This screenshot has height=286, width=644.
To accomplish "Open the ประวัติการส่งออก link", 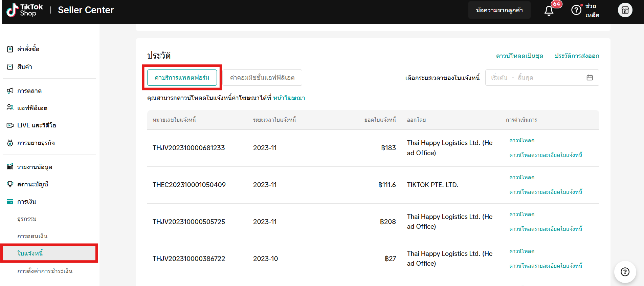I will pos(577,56).
